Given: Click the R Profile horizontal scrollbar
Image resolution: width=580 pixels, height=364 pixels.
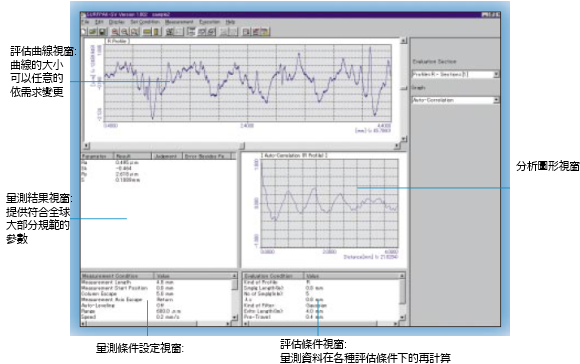Looking at the screenshot, I should (243, 146).
